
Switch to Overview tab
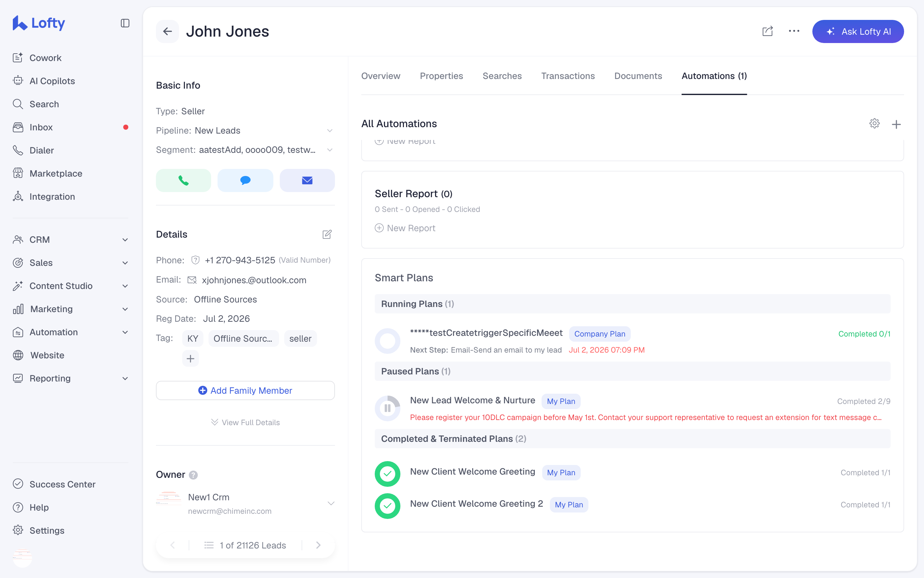point(381,76)
